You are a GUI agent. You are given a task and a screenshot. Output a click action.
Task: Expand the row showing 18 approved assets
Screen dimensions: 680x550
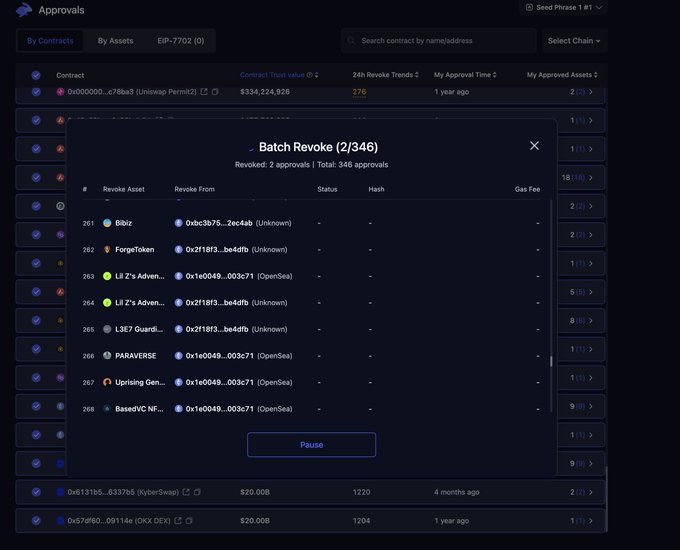tap(591, 177)
